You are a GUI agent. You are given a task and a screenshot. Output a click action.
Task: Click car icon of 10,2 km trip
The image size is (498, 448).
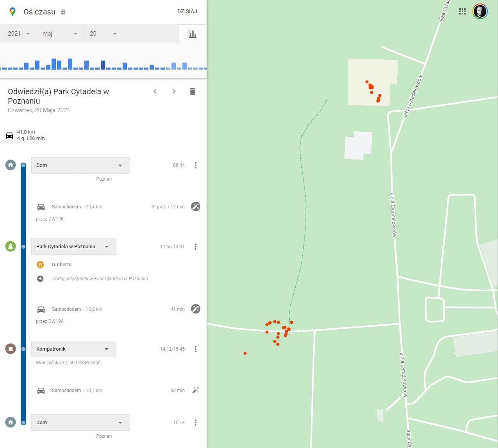(x=41, y=309)
